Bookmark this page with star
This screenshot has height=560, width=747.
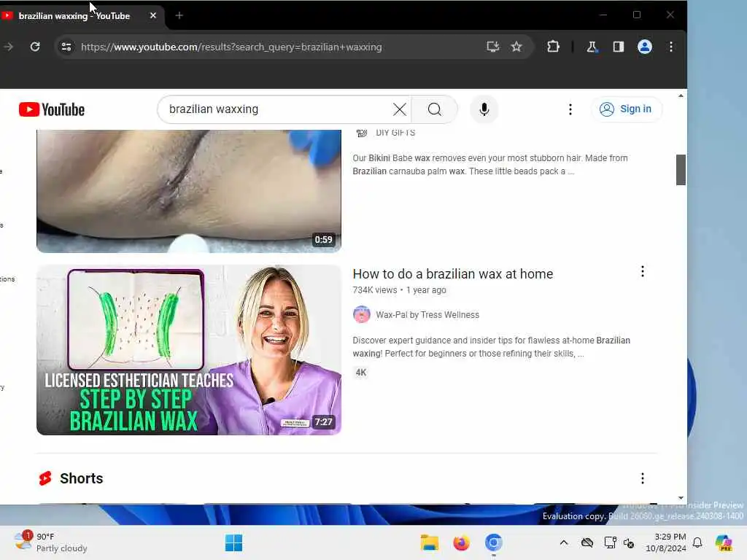tap(516, 47)
